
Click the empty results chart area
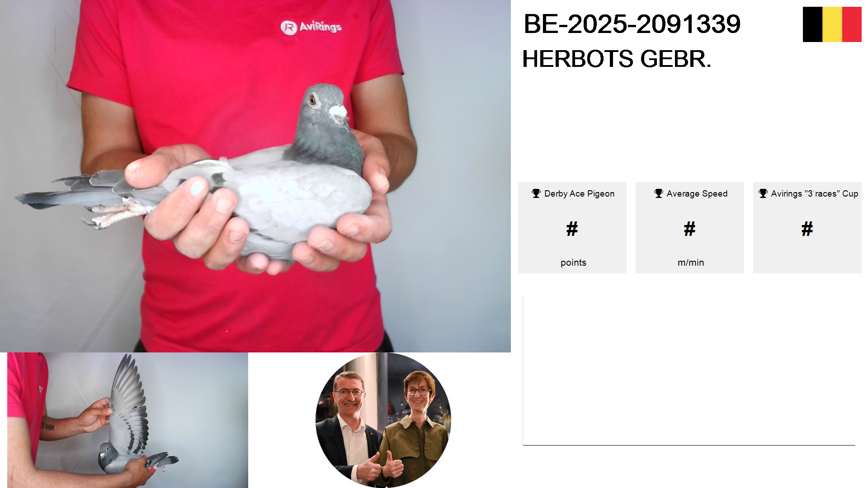(x=689, y=371)
